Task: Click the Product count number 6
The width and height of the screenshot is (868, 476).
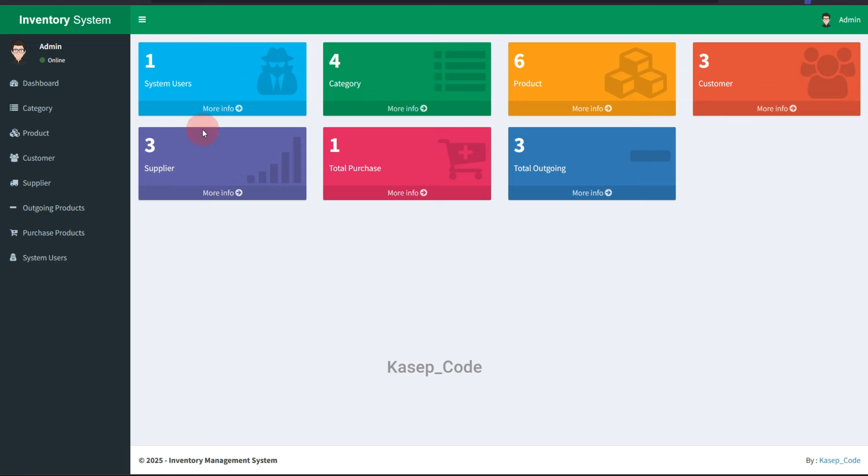Action: (519, 61)
